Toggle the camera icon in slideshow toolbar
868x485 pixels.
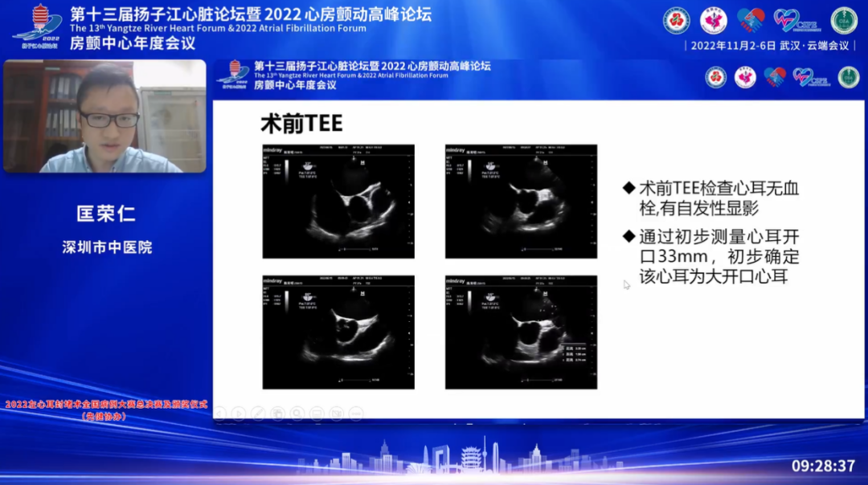coord(336,414)
